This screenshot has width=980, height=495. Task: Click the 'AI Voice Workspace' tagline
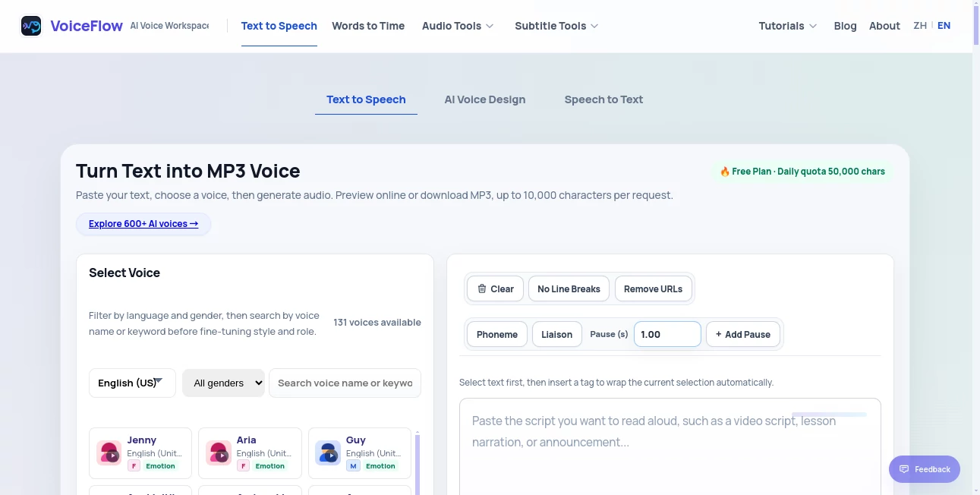pyautogui.click(x=169, y=26)
